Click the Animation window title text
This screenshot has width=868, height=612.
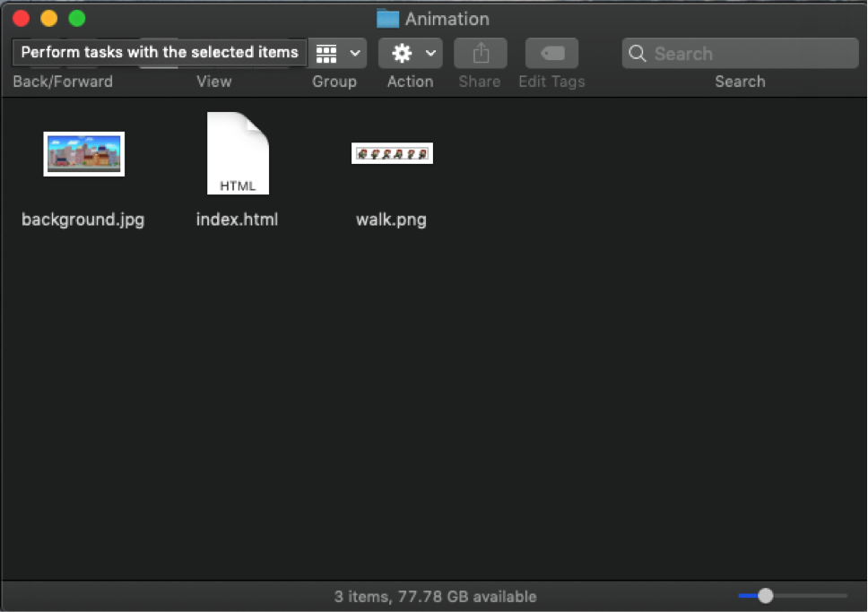click(x=447, y=19)
